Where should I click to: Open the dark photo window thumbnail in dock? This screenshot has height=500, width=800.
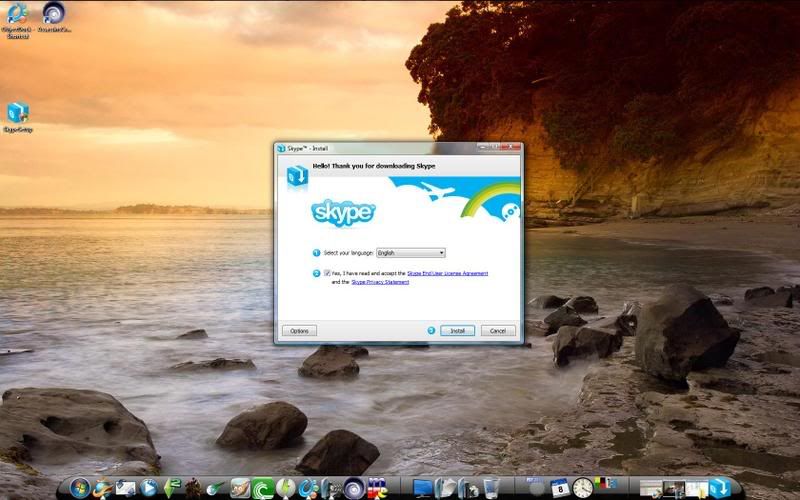click(x=673, y=488)
